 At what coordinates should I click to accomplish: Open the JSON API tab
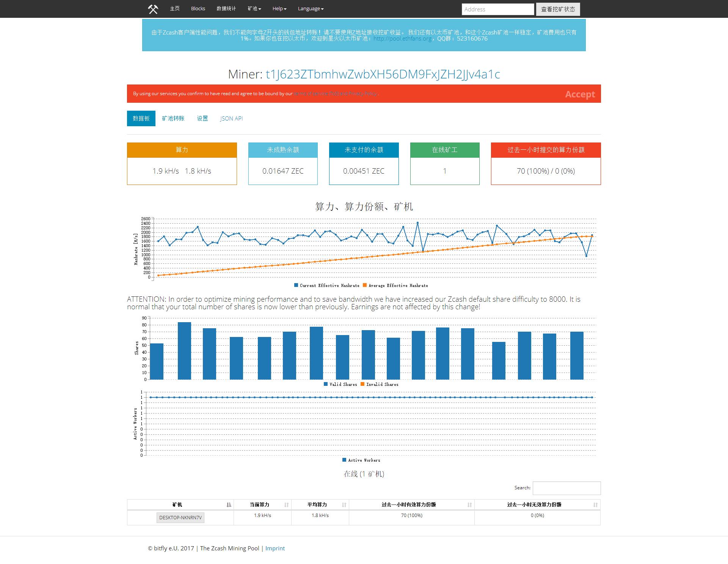[231, 118]
